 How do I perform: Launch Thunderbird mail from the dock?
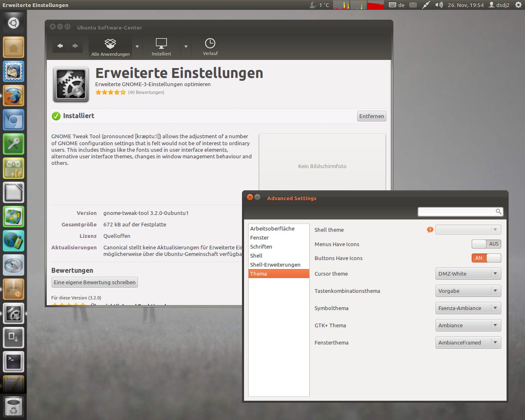[14, 72]
